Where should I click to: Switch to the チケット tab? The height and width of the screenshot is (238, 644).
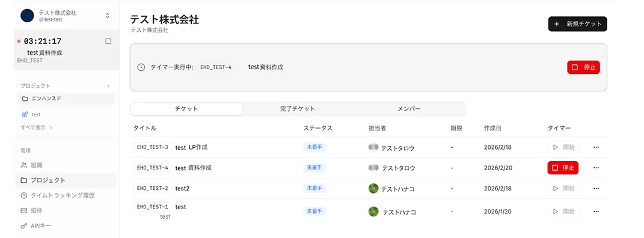[186, 109]
